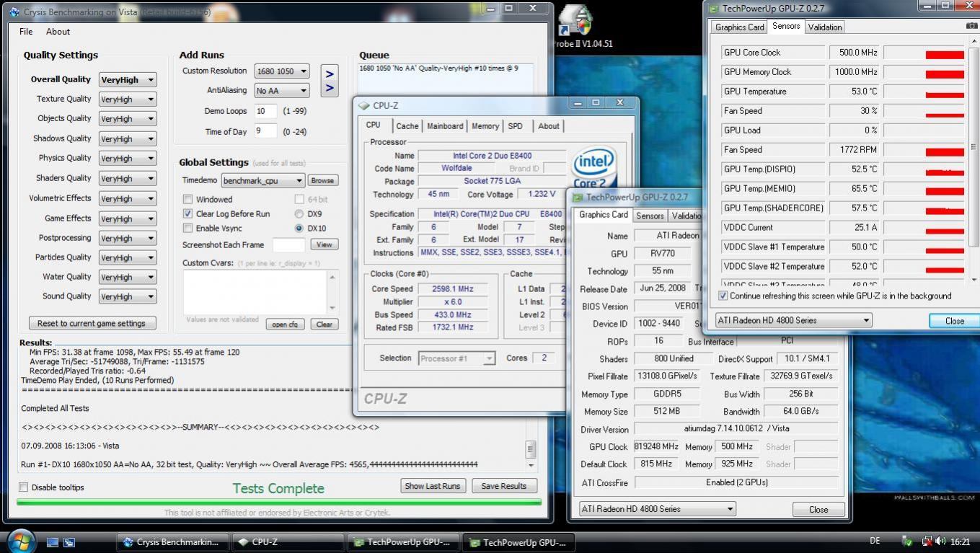The height and width of the screenshot is (553, 980).
Task: Open the Windows Start menu orb
Action: [20, 540]
